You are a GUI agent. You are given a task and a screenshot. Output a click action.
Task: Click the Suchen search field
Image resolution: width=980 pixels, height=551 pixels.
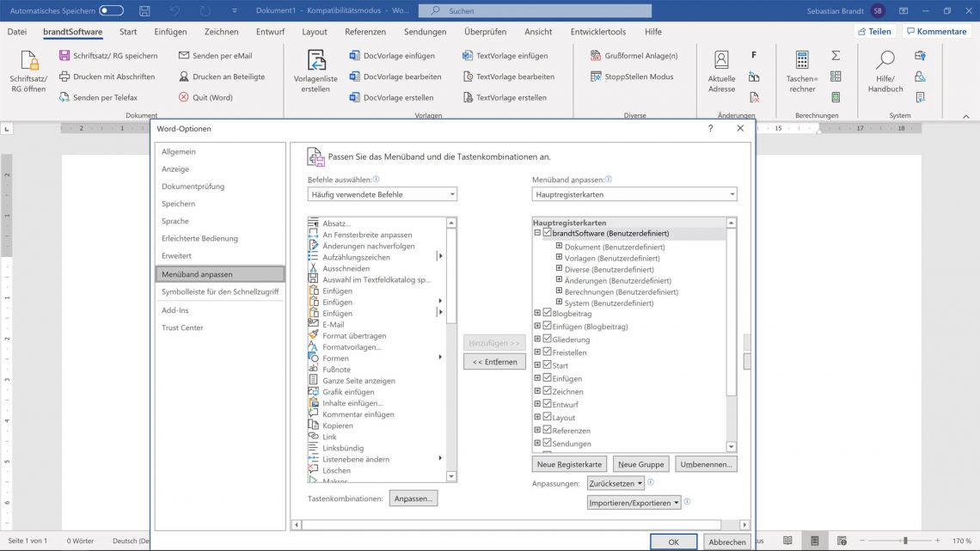point(535,10)
